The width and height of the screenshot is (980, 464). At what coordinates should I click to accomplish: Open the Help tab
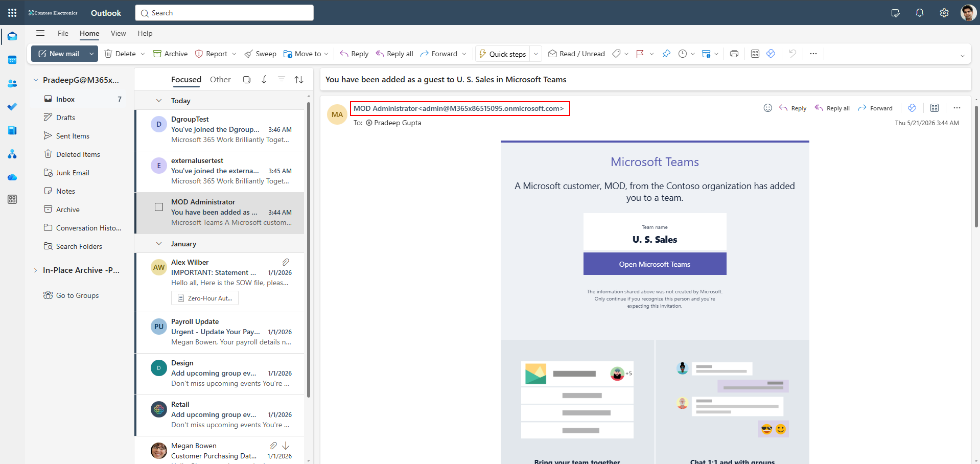145,33
